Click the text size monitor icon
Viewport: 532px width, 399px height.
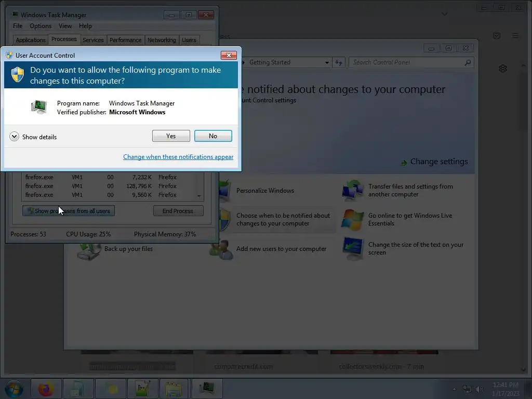point(353,249)
